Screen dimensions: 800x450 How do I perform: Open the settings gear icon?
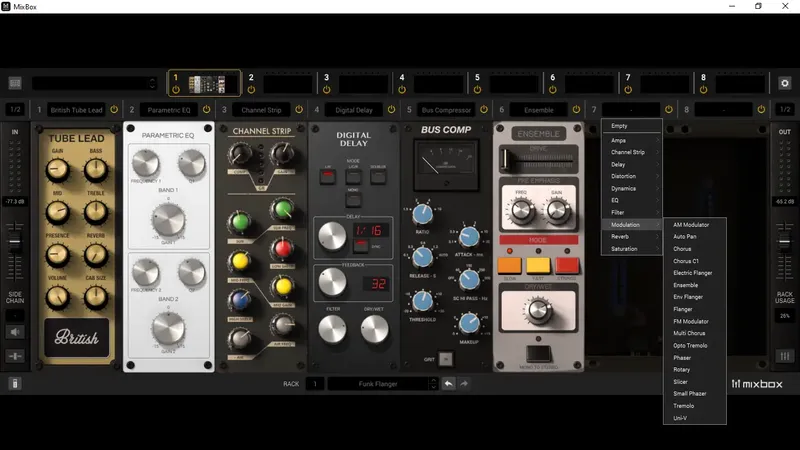(x=785, y=83)
